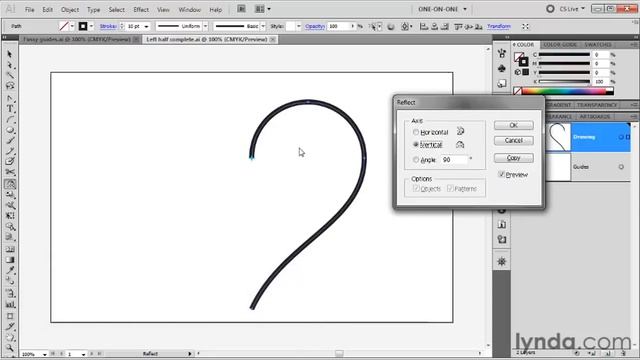
Task: Open the stroke weight 10 pt dropdown
Action: pyautogui.click(x=146, y=26)
